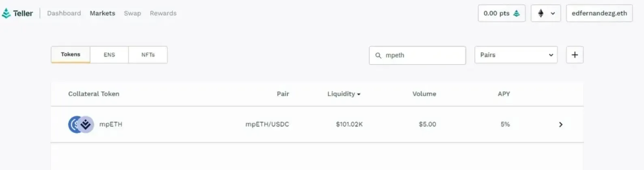The image size is (644, 170).
Task: Click the plus icon button next to Pairs
Action: click(x=575, y=55)
